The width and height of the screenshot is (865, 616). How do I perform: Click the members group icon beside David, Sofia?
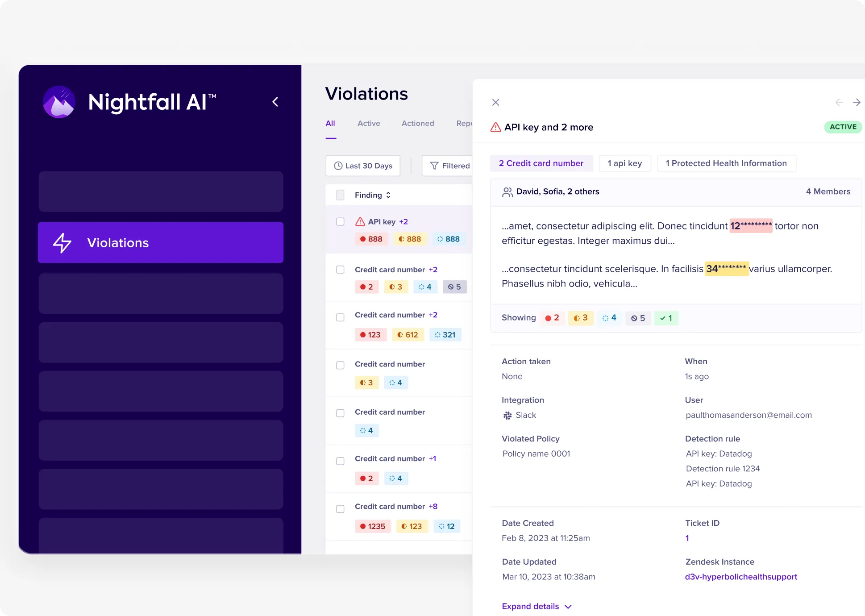click(x=507, y=192)
